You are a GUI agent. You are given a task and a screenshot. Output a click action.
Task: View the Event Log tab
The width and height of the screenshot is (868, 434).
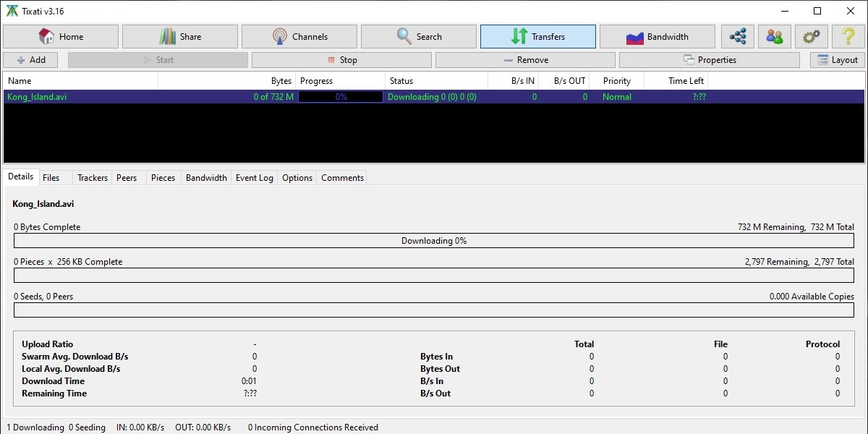coord(254,177)
